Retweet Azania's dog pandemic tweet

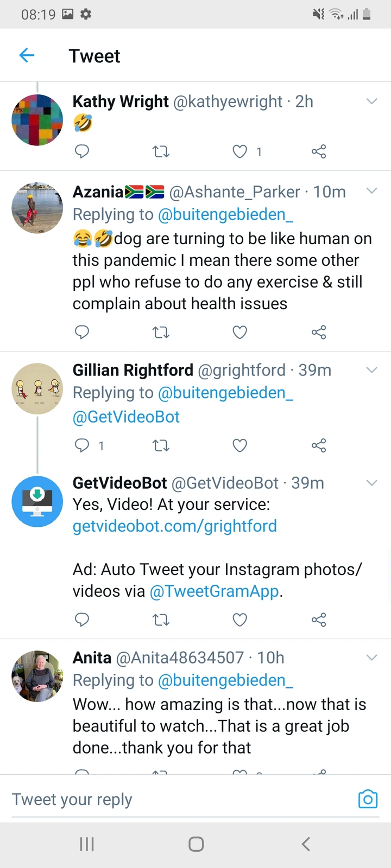[x=161, y=332]
